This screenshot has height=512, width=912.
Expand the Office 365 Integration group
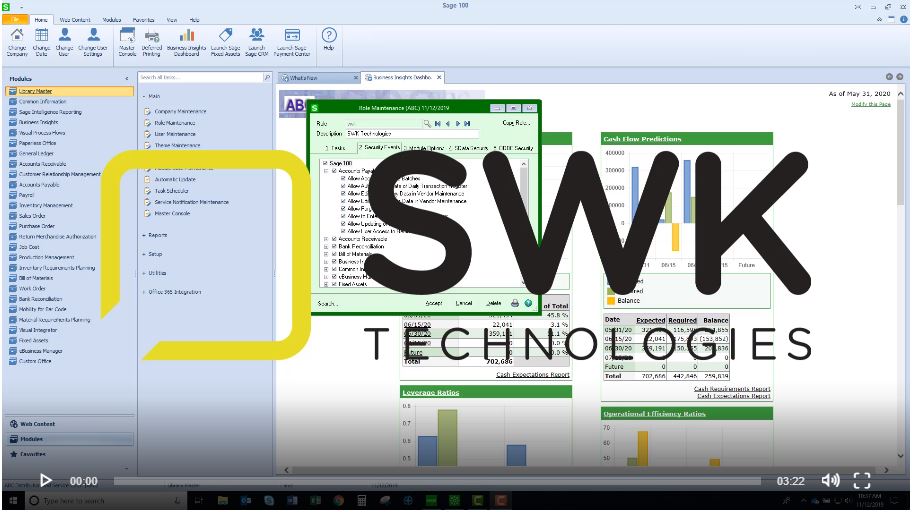[x=144, y=292]
